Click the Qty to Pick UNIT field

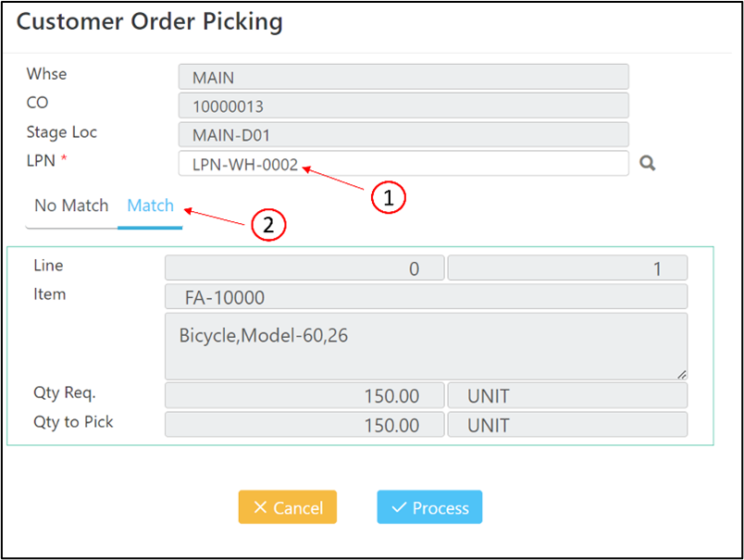point(566,425)
